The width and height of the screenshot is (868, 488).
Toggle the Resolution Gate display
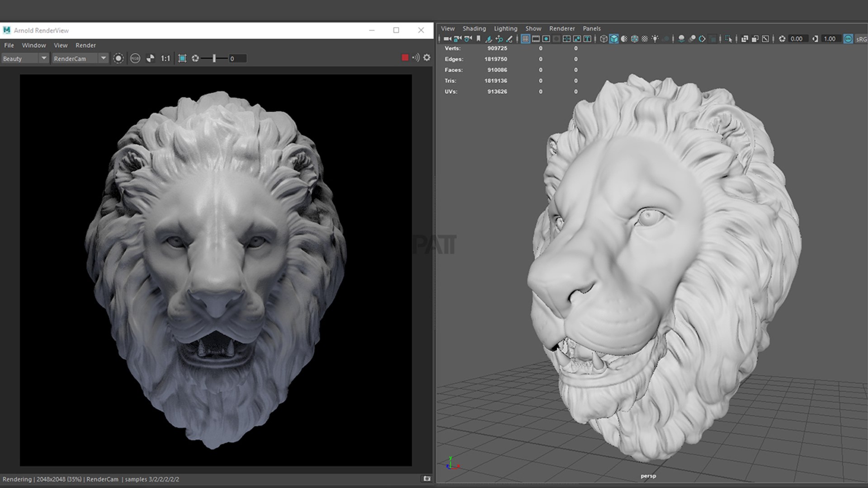546,39
